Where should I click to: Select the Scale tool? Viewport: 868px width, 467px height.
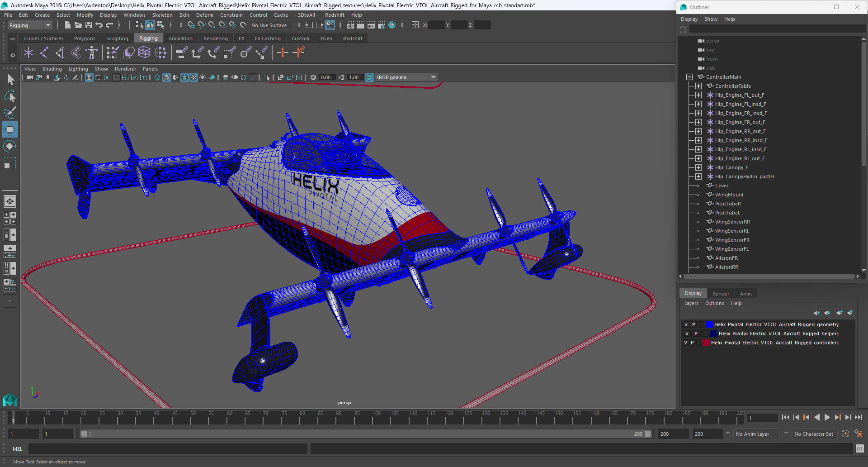click(10, 162)
